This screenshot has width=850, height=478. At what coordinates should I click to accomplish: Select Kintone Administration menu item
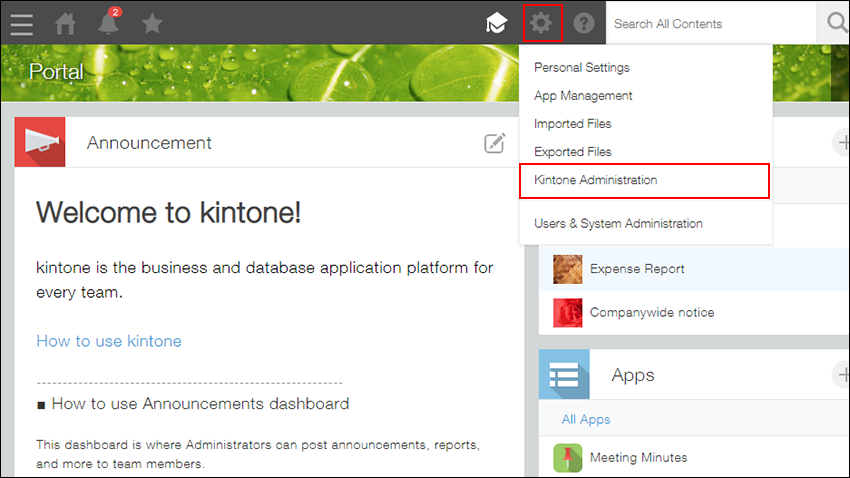coord(645,180)
